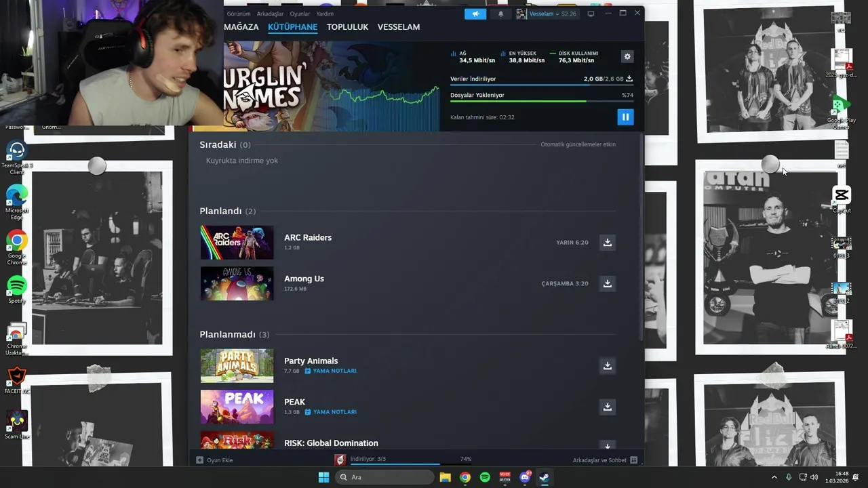Image resolution: width=868 pixels, height=488 pixels.
Task: Open Yardım menu
Action: point(325,14)
